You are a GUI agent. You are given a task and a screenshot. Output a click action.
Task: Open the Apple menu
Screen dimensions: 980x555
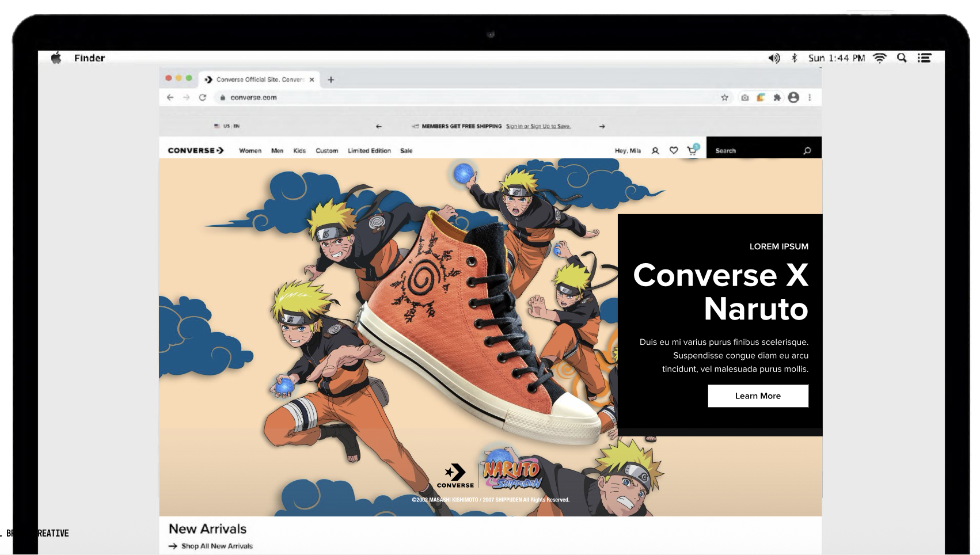pyautogui.click(x=56, y=58)
